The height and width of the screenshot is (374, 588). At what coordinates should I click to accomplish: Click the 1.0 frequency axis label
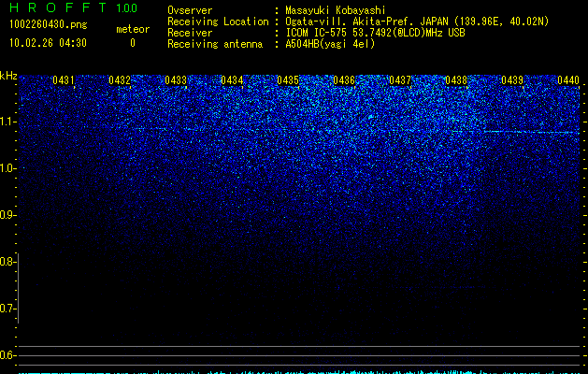tap(7, 168)
